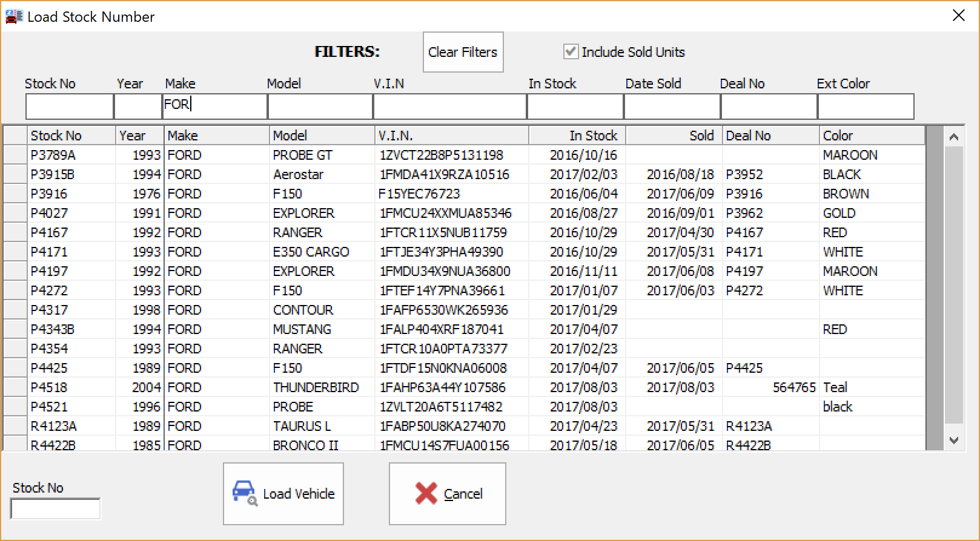Select stock number P4027
The height and width of the screenshot is (541, 980).
click(x=49, y=213)
